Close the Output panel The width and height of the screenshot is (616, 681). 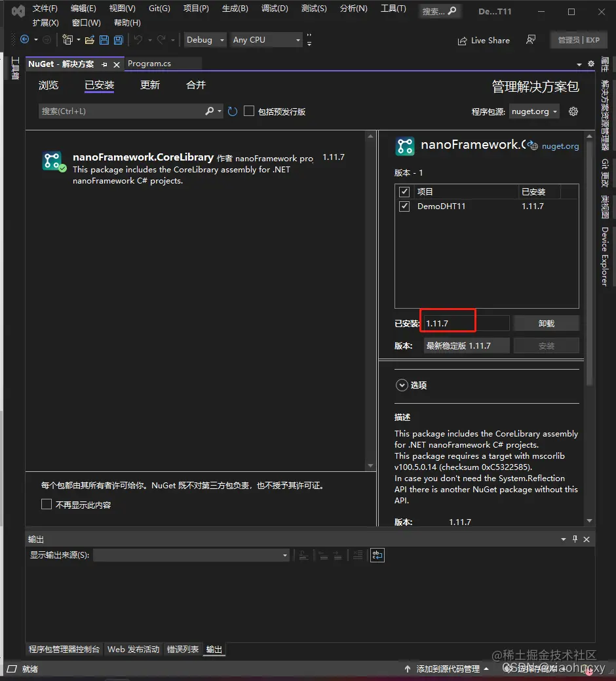(587, 539)
